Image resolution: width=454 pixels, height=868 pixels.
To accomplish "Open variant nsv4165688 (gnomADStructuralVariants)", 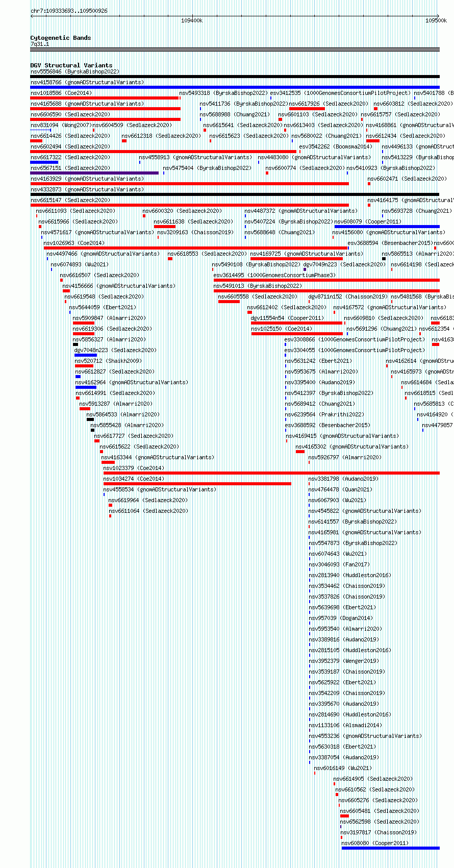I will pyautogui.click(x=87, y=104).
